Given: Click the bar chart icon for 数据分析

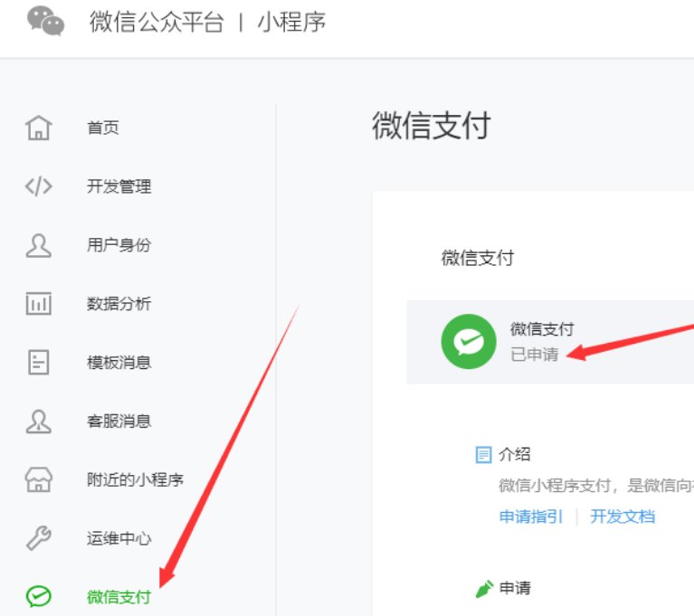Looking at the screenshot, I should click(39, 304).
